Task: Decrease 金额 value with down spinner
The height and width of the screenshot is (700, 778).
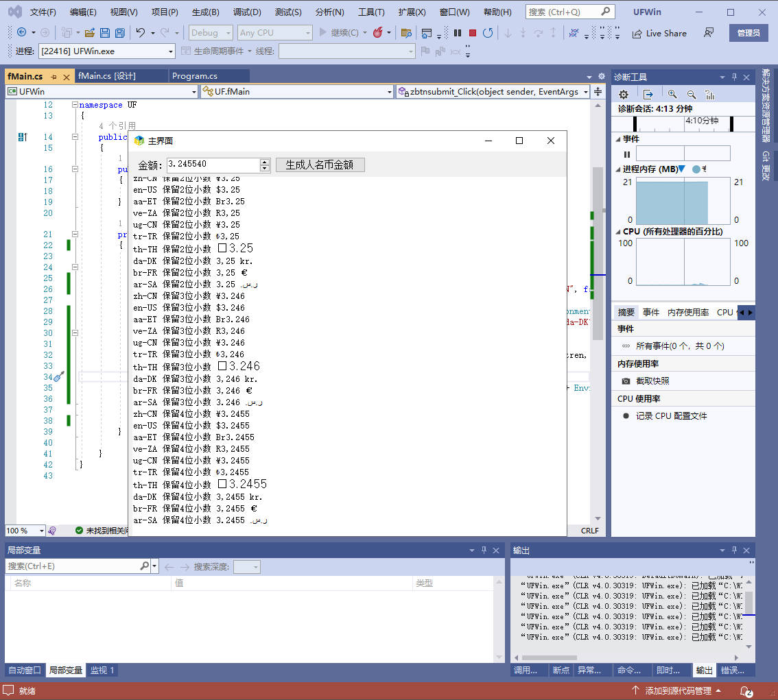Action: pos(265,169)
